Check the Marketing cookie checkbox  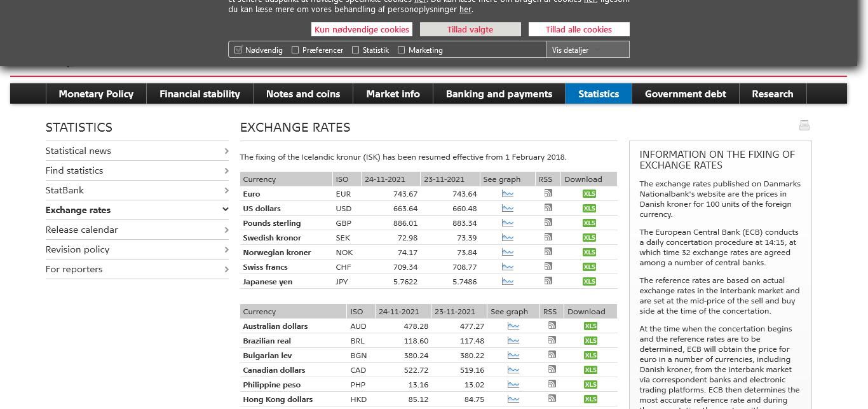402,50
